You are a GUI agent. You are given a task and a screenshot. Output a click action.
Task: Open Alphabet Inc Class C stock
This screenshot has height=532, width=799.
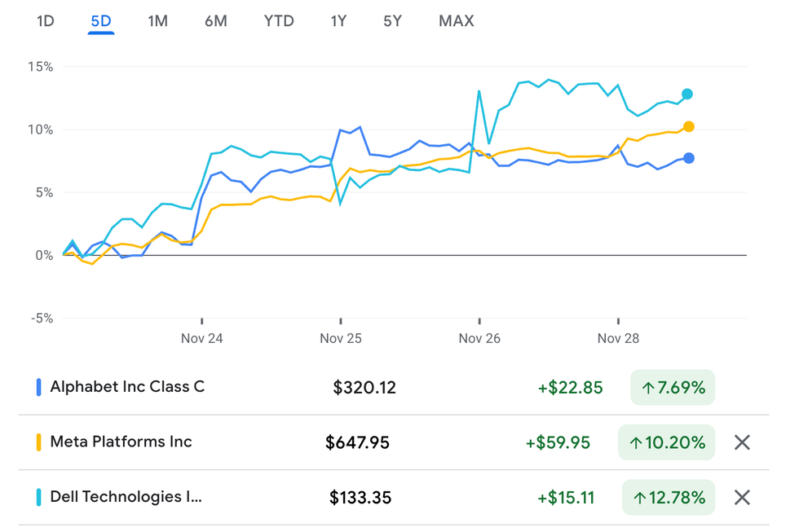point(127,387)
